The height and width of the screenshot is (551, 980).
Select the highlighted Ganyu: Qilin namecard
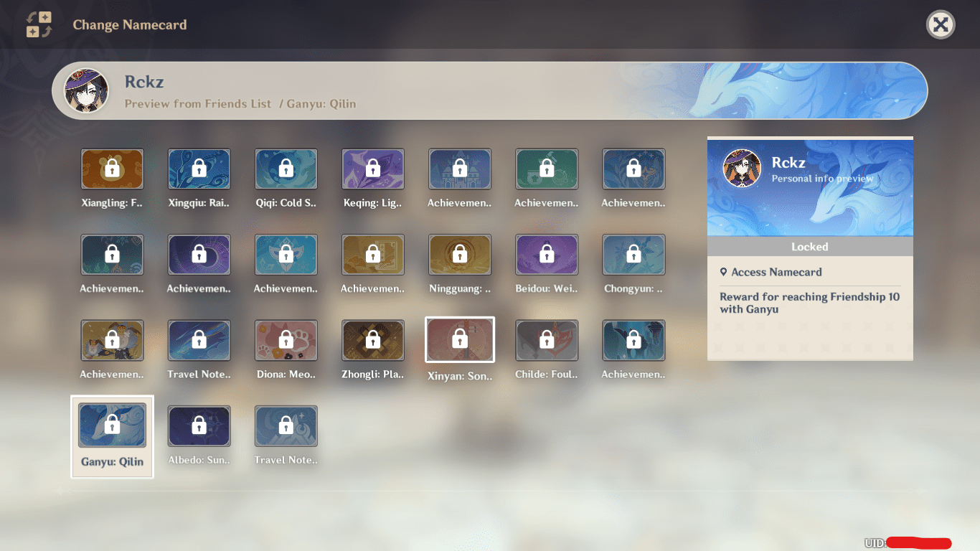coord(112,436)
